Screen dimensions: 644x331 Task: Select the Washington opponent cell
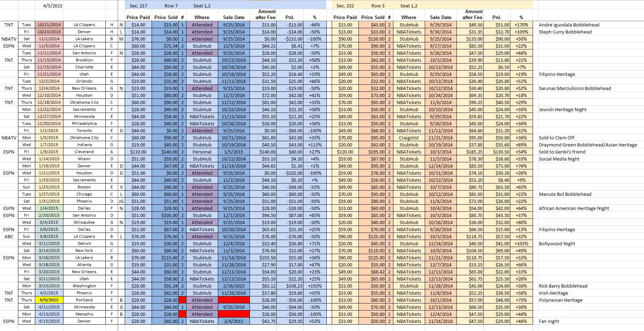(84, 286)
